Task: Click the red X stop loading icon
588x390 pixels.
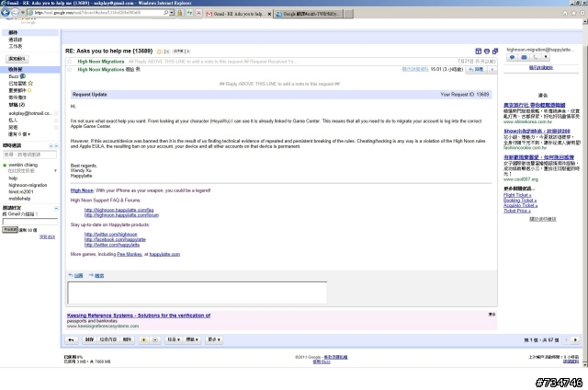Action: click(x=198, y=13)
